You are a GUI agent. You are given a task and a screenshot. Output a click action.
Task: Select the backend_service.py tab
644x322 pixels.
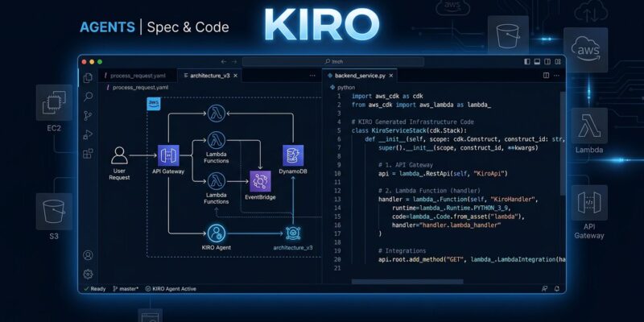coord(360,76)
